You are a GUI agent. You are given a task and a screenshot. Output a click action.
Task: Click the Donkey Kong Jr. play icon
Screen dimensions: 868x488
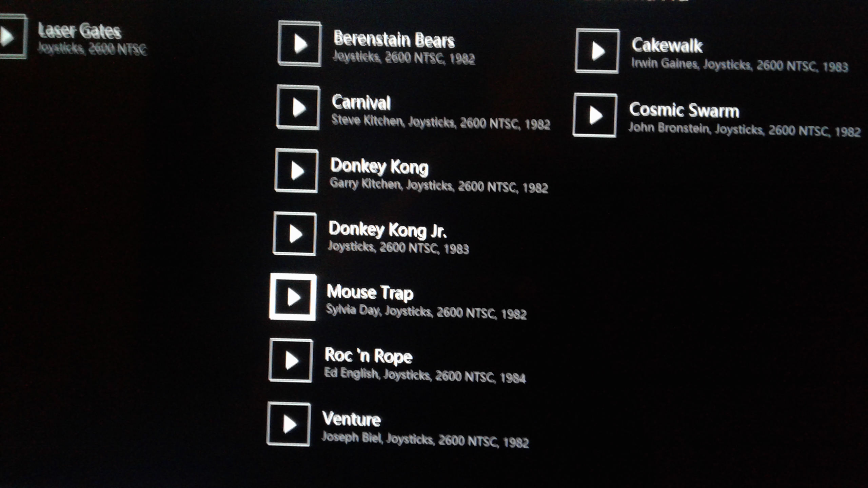[295, 234]
